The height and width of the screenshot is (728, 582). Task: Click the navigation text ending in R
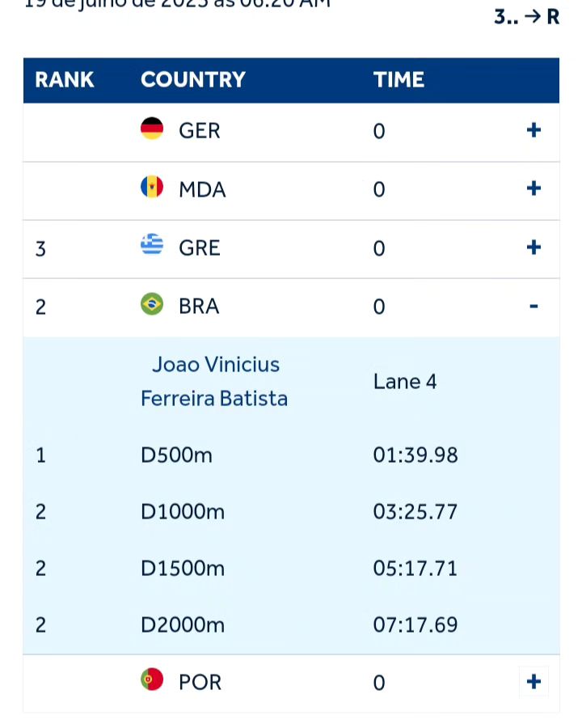[526, 17]
